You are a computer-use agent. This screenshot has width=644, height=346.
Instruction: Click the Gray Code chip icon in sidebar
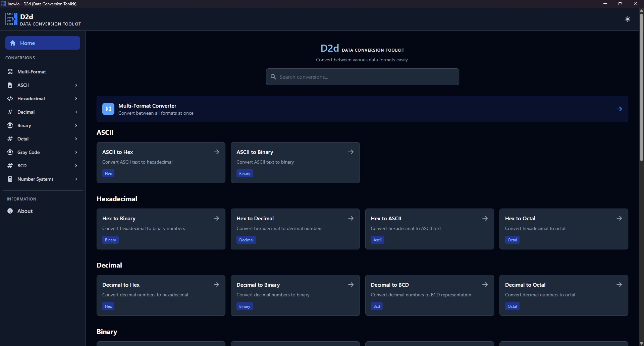click(10, 152)
